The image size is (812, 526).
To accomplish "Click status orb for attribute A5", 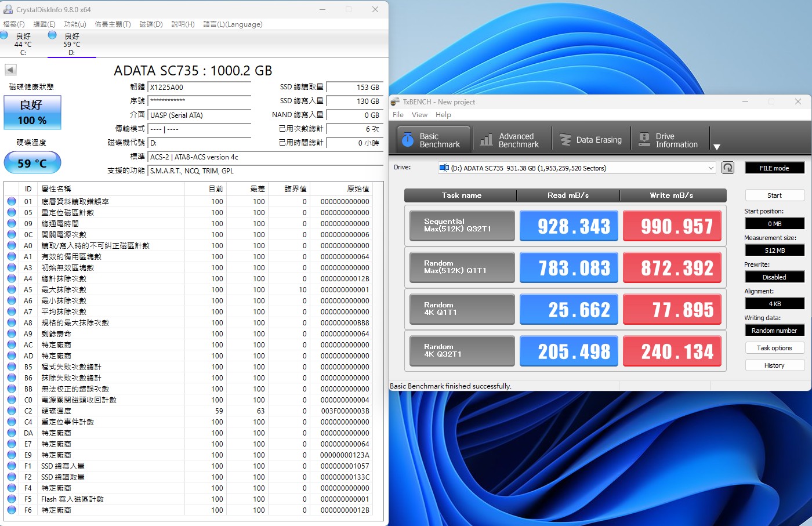I will tap(12, 289).
